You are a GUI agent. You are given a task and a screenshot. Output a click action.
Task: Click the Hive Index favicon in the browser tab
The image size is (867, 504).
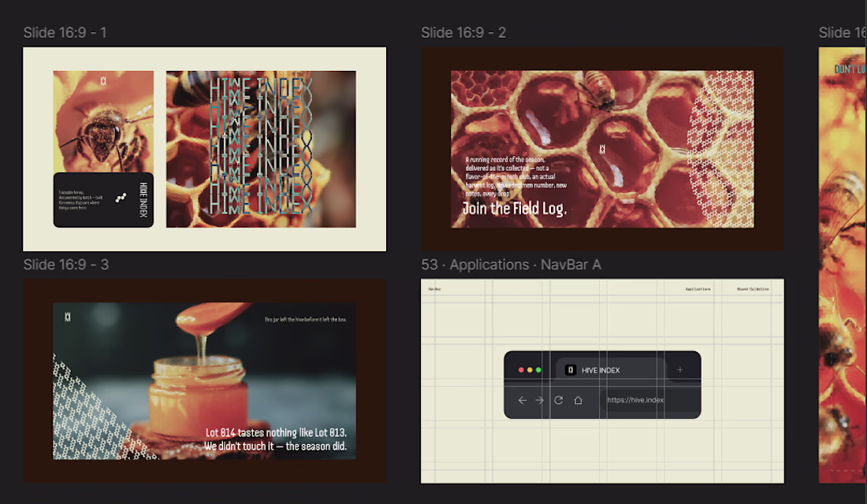(x=571, y=369)
